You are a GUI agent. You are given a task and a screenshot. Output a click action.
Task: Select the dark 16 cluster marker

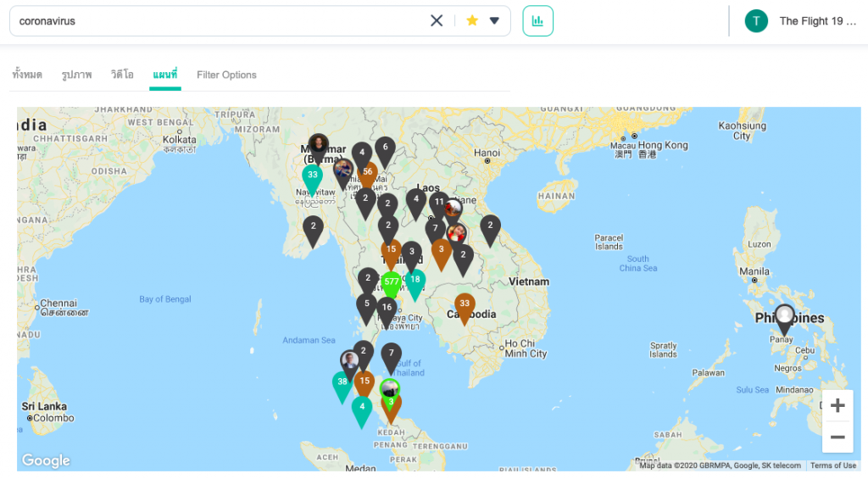[387, 311]
